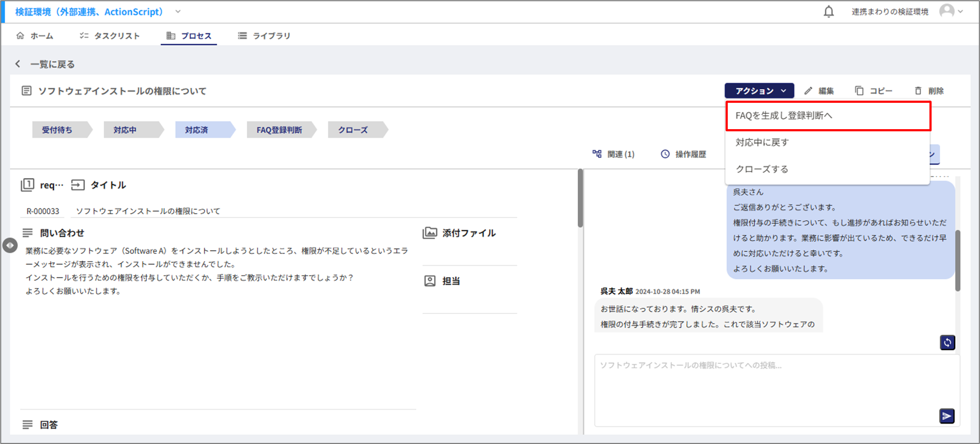This screenshot has height=444, width=980.
Task: Select FAQを生成し登録判断へ menu item
Action: (x=828, y=116)
